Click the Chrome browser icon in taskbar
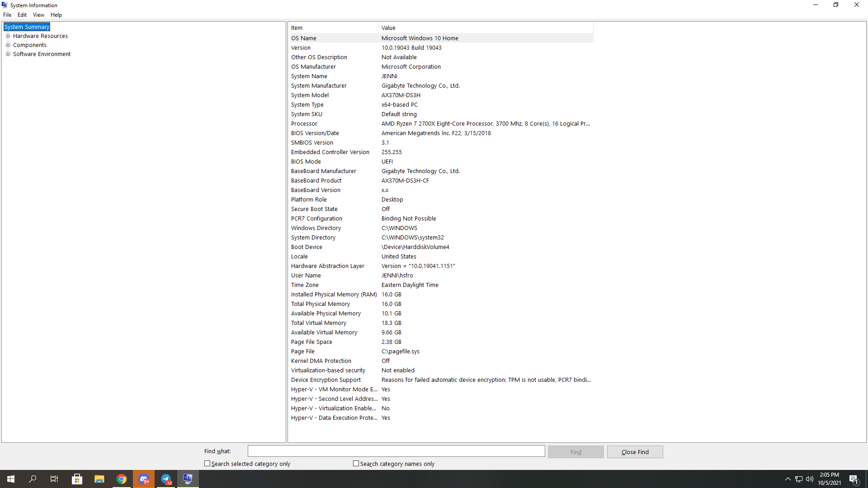The height and width of the screenshot is (488, 868). 121,479
